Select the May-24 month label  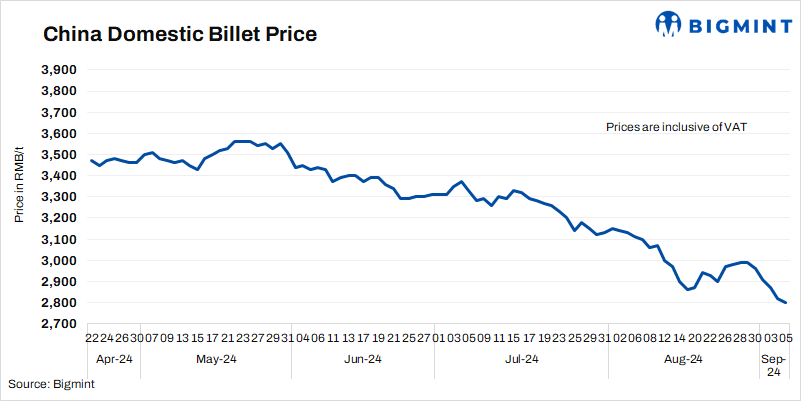point(214,358)
